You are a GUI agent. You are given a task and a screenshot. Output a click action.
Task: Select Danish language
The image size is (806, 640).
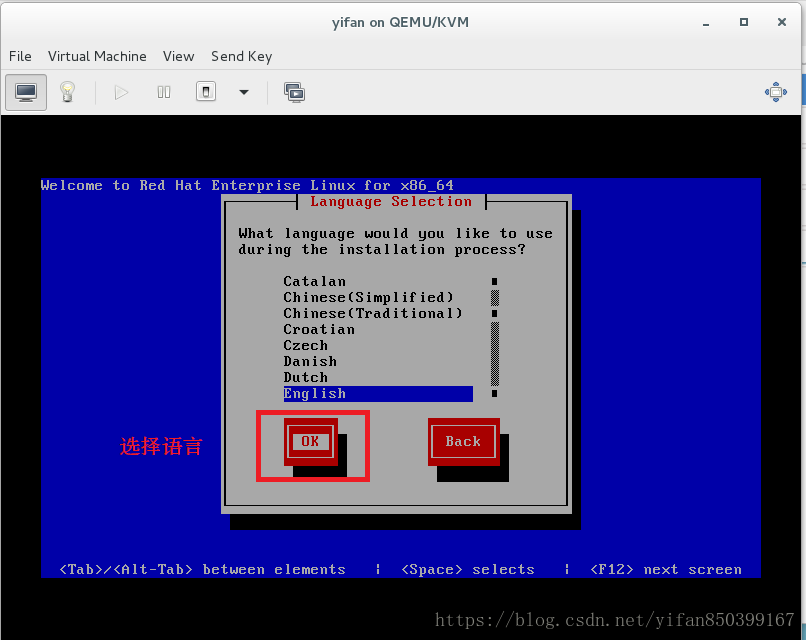pos(378,361)
